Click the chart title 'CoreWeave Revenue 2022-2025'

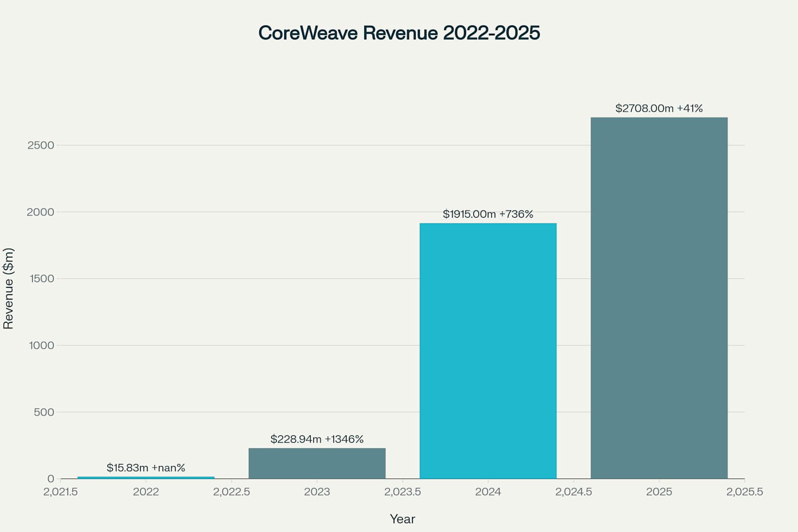click(399, 33)
